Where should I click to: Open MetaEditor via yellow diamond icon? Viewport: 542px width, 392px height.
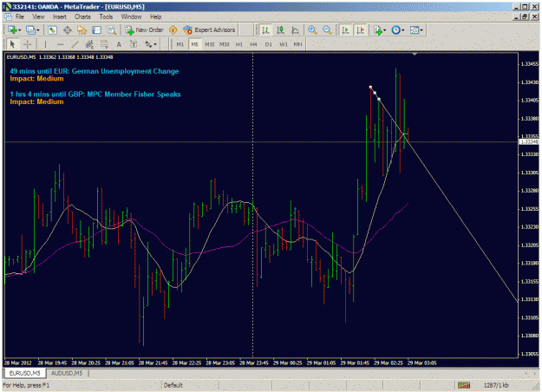click(x=173, y=30)
